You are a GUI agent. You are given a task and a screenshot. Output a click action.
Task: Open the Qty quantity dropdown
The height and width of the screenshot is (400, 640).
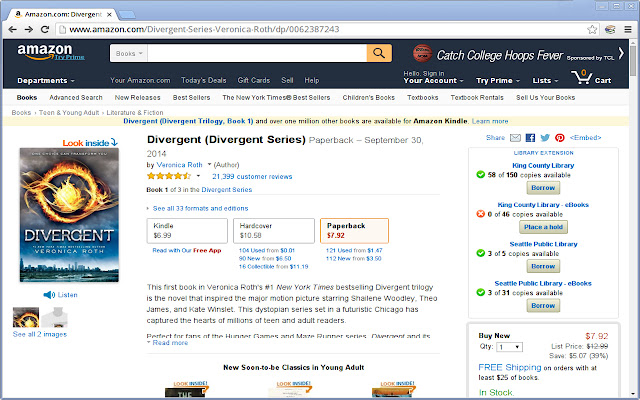coord(509,347)
